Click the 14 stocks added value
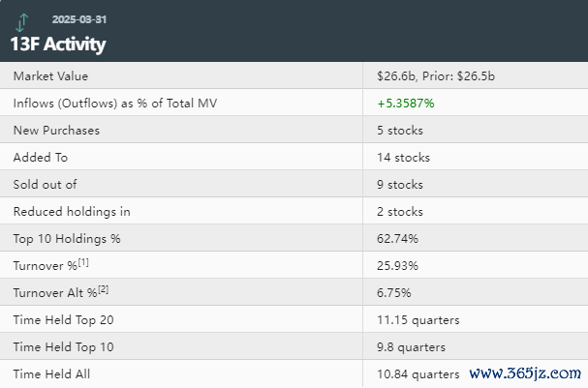 tap(403, 158)
